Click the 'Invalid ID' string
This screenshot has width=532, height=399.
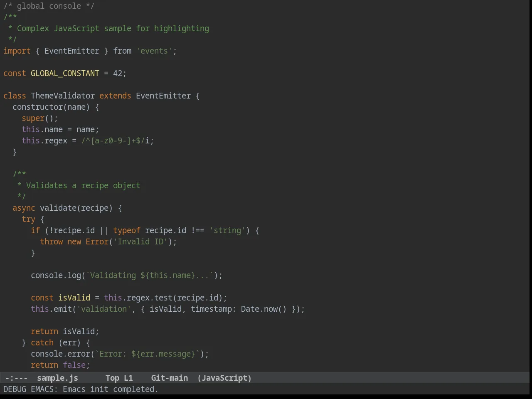pyautogui.click(x=140, y=241)
